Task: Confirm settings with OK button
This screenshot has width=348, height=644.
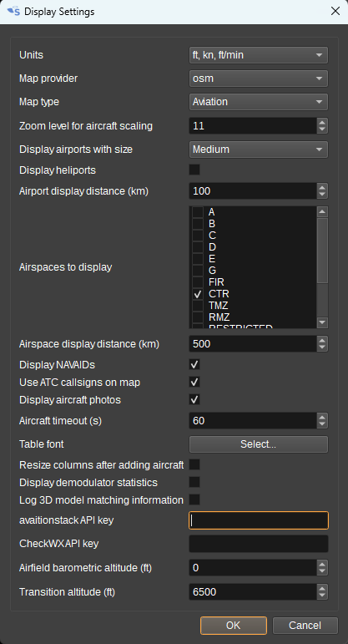Action: click(x=234, y=626)
